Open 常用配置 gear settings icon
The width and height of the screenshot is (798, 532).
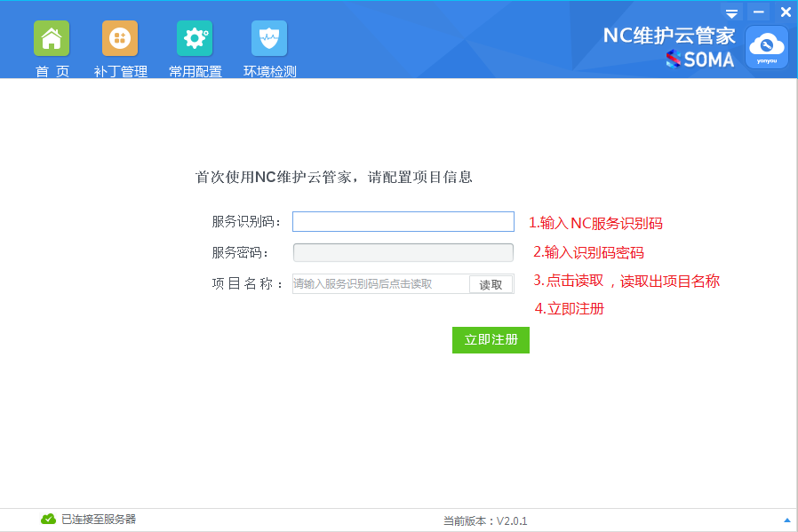click(x=195, y=39)
